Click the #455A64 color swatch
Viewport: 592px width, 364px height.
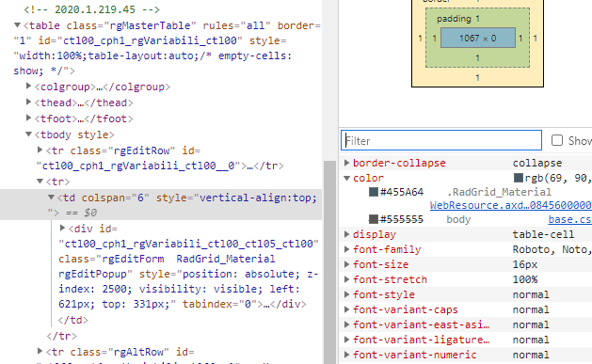(x=374, y=192)
